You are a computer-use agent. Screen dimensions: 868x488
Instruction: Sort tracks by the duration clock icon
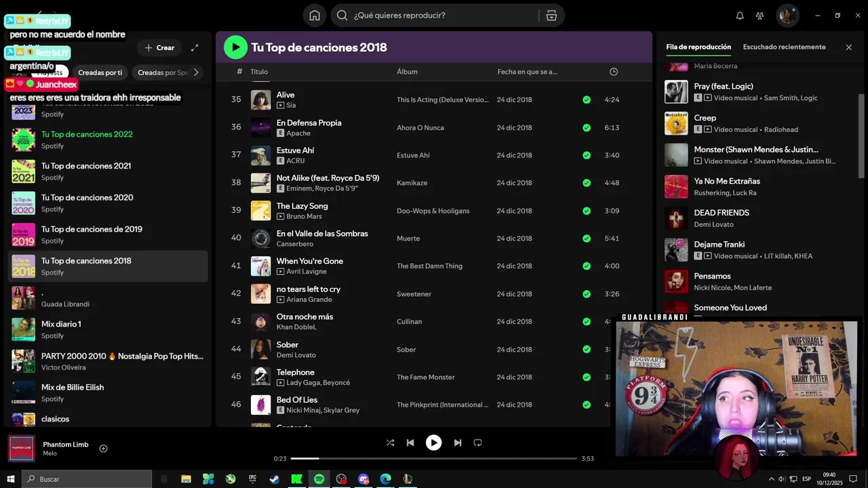click(x=614, y=72)
